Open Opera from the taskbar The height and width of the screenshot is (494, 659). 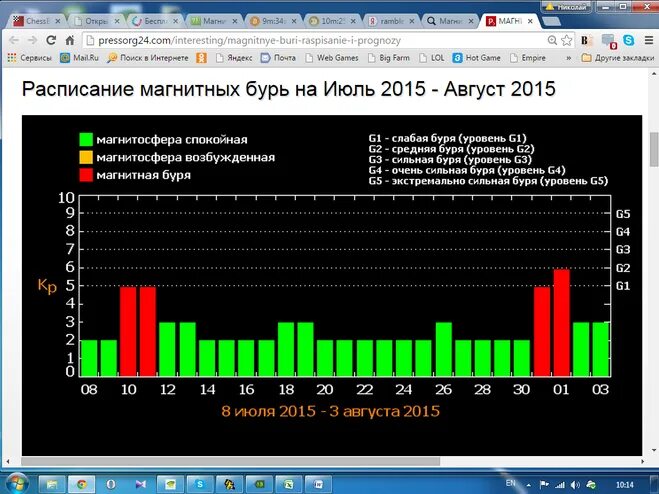pos(111,484)
